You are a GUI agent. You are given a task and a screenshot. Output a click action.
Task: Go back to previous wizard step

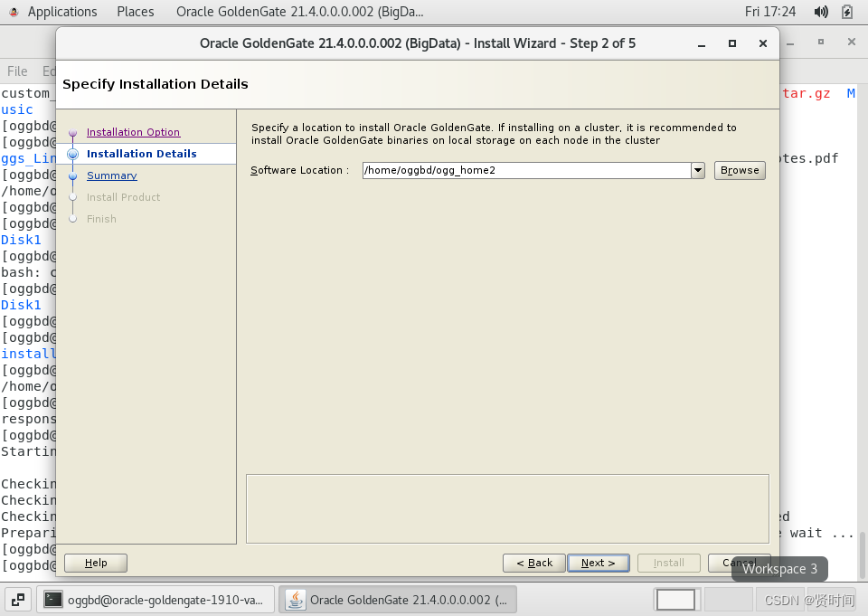[x=534, y=563]
